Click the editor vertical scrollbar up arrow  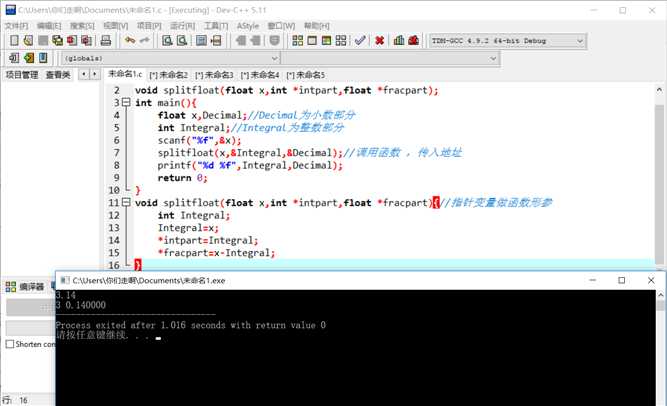point(659,90)
